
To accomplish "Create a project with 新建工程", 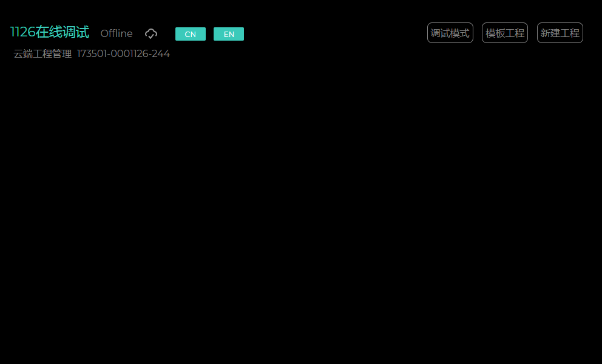I will point(560,33).
